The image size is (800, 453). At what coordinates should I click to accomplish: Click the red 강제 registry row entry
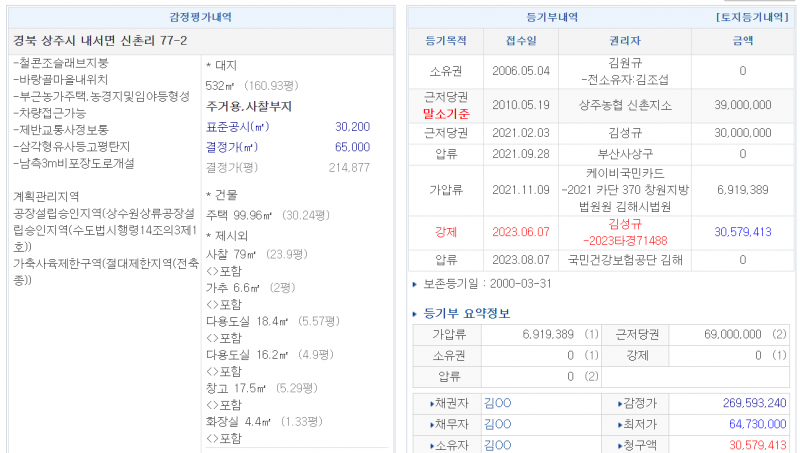(x=446, y=231)
